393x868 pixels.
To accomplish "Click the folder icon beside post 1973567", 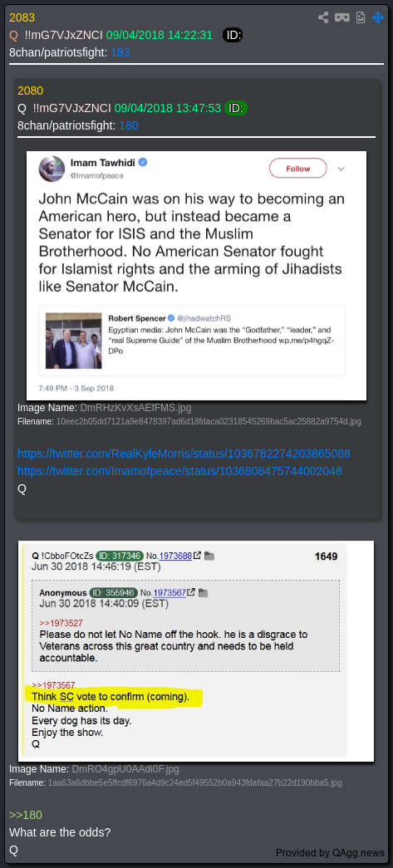I will coord(203,593).
